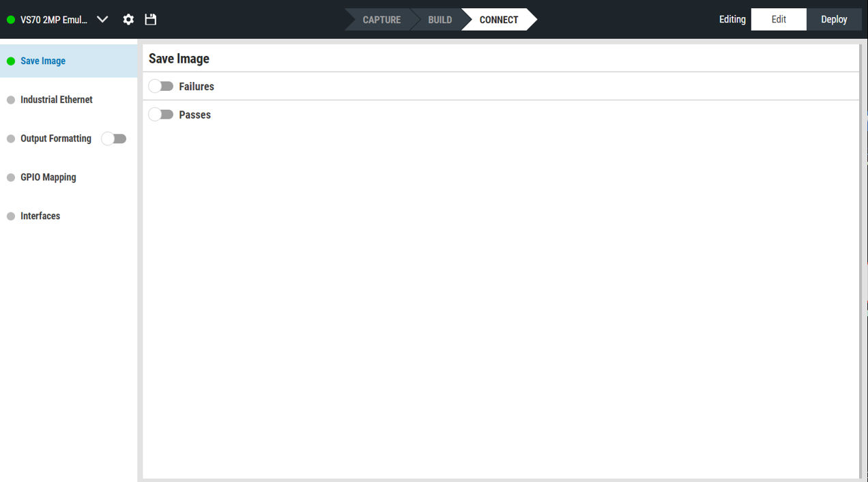Click the save floppy disk icon

click(x=151, y=20)
